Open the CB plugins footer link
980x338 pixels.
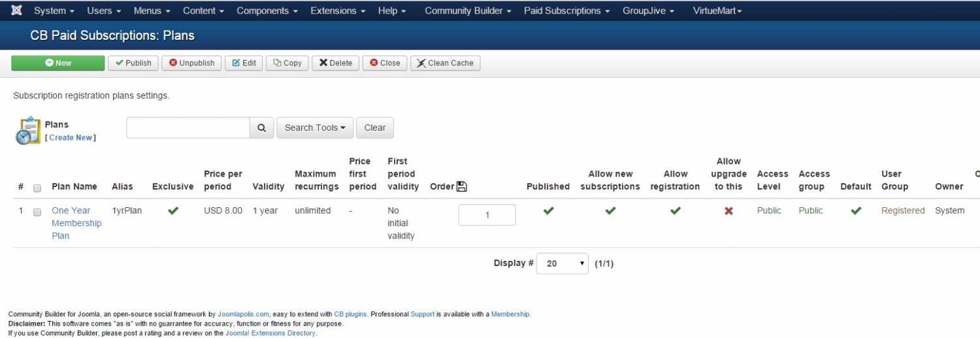(350, 314)
